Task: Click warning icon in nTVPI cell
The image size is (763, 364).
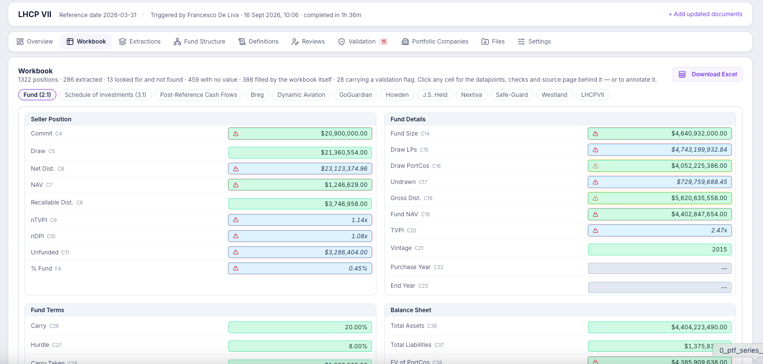Action: 236,220
